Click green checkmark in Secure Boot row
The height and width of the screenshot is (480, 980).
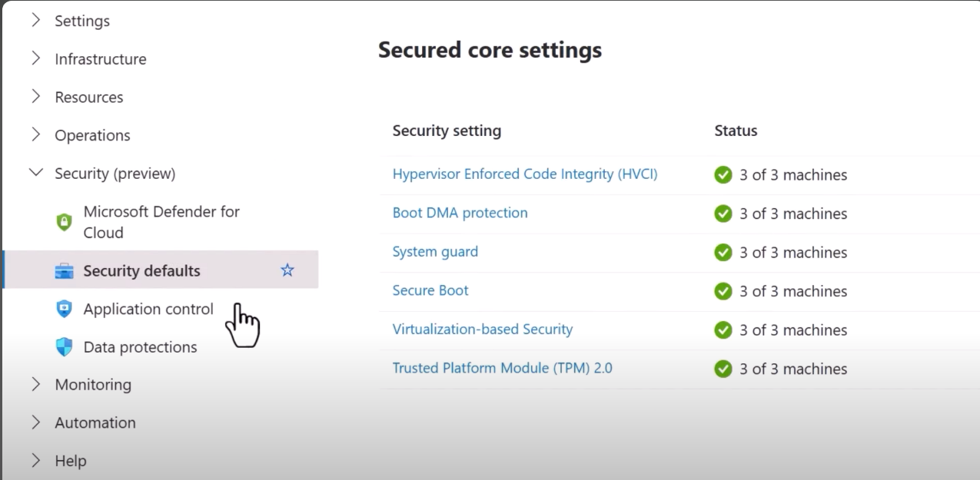[723, 291]
